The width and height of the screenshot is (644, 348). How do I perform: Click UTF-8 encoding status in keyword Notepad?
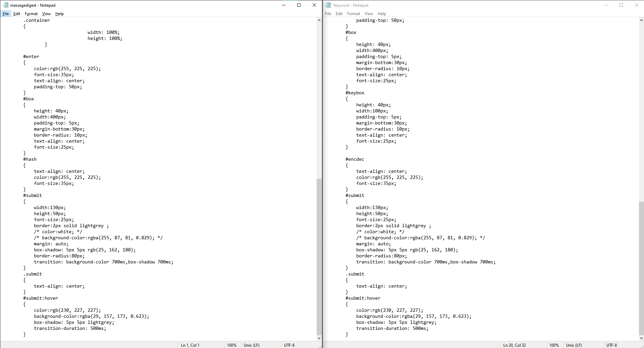[x=611, y=345]
